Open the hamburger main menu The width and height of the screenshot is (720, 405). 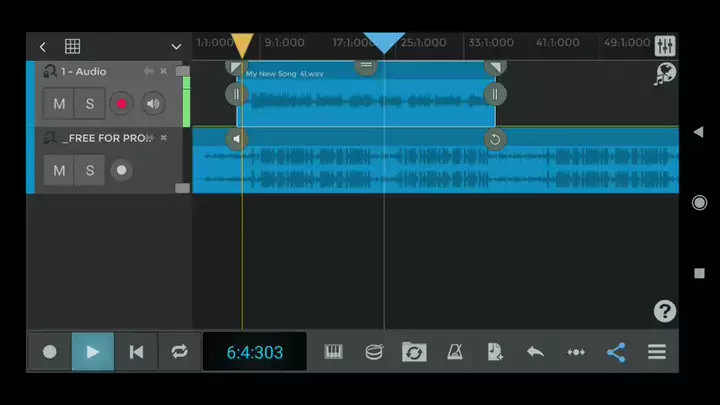pos(657,352)
